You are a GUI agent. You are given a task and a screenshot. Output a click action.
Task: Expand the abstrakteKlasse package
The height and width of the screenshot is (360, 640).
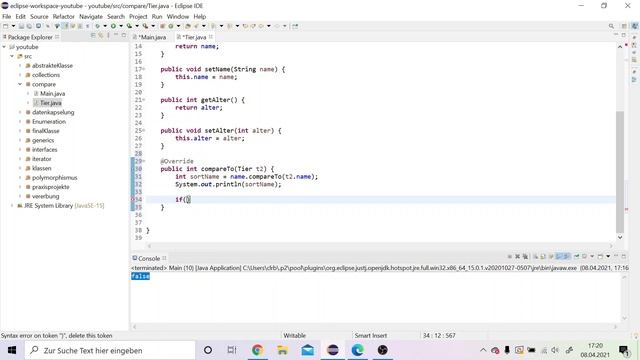tap(20, 66)
